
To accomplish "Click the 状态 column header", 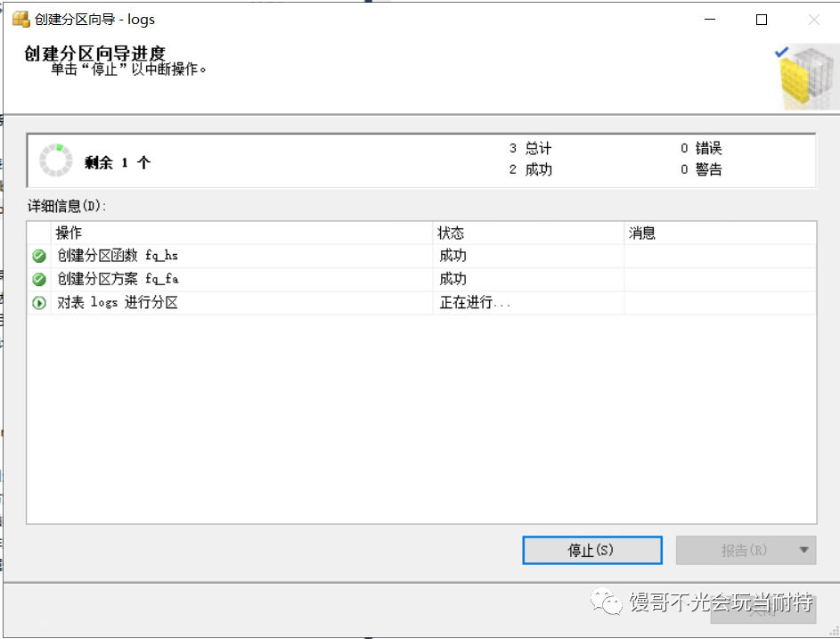I will [451, 233].
